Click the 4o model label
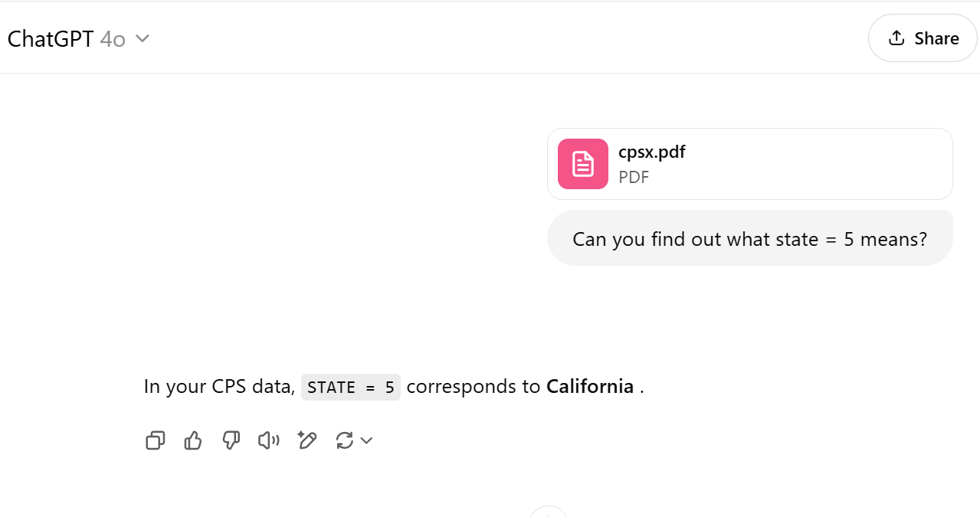Viewport: 980px width, 517px height. click(x=113, y=39)
